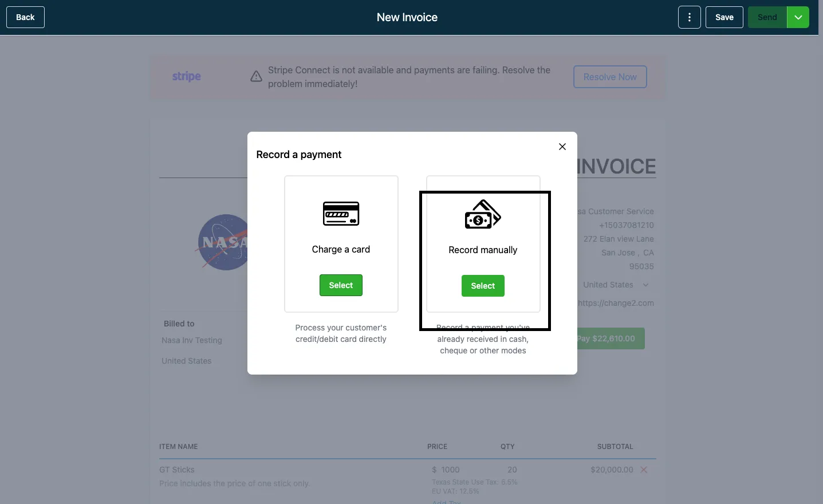
Task: Close the Record a payment dialog
Action: 562,147
